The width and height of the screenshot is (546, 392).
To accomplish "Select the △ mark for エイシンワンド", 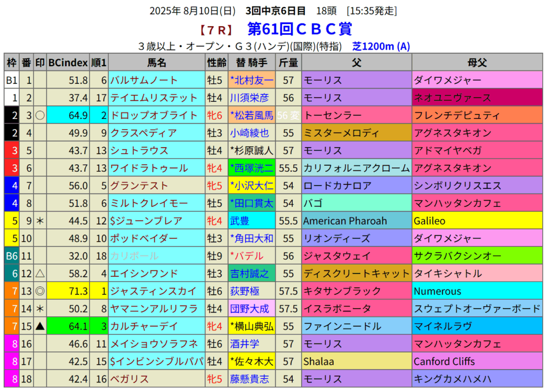I will 40,274.
